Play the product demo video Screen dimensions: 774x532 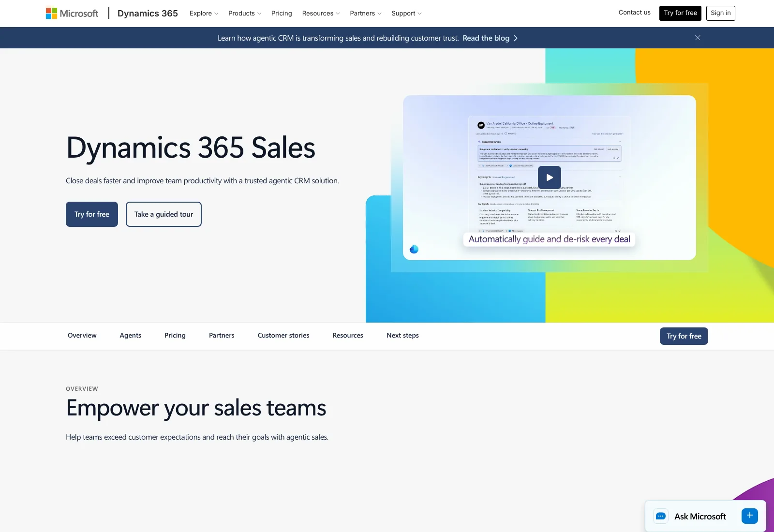(x=550, y=177)
